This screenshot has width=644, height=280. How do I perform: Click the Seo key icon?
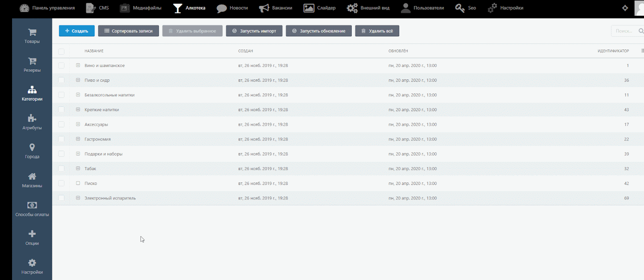460,8
